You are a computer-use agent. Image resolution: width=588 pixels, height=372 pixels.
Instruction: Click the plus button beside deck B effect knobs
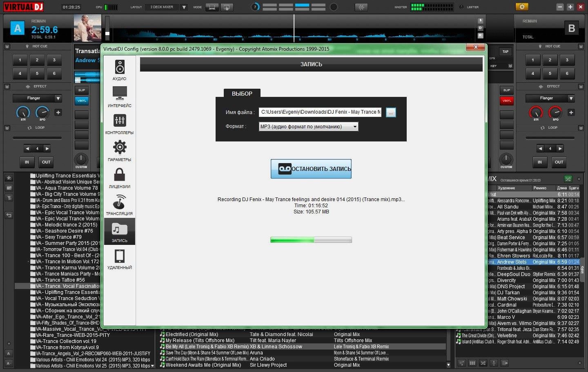(x=571, y=112)
